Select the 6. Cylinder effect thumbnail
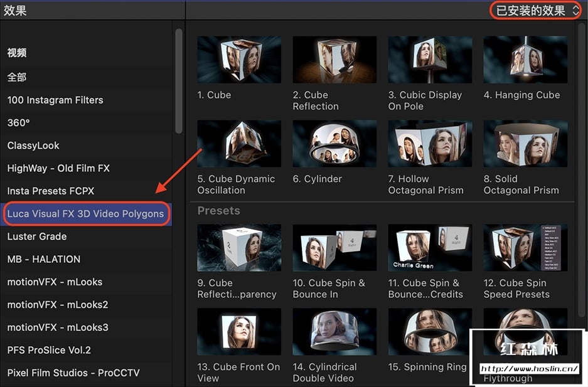The width and height of the screenshot is (588, 387). pos(334,144)
